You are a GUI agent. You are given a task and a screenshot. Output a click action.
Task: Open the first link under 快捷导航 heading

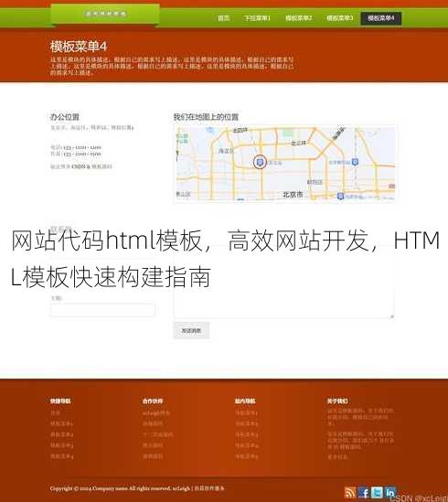click(55, 413)
